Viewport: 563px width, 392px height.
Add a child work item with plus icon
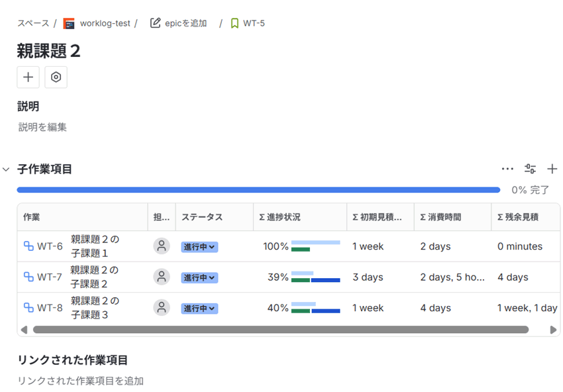(x=552, y=169)
